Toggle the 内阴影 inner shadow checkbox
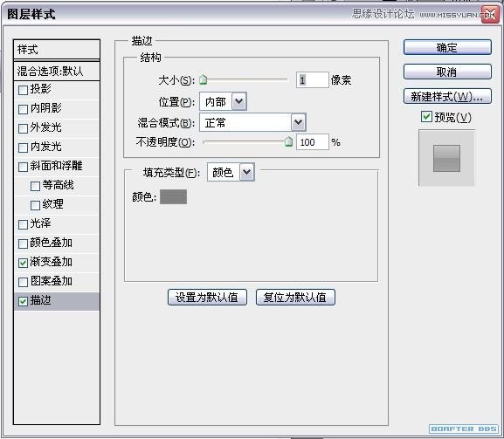Screen dimensions: 504x439 pos(23,109)
